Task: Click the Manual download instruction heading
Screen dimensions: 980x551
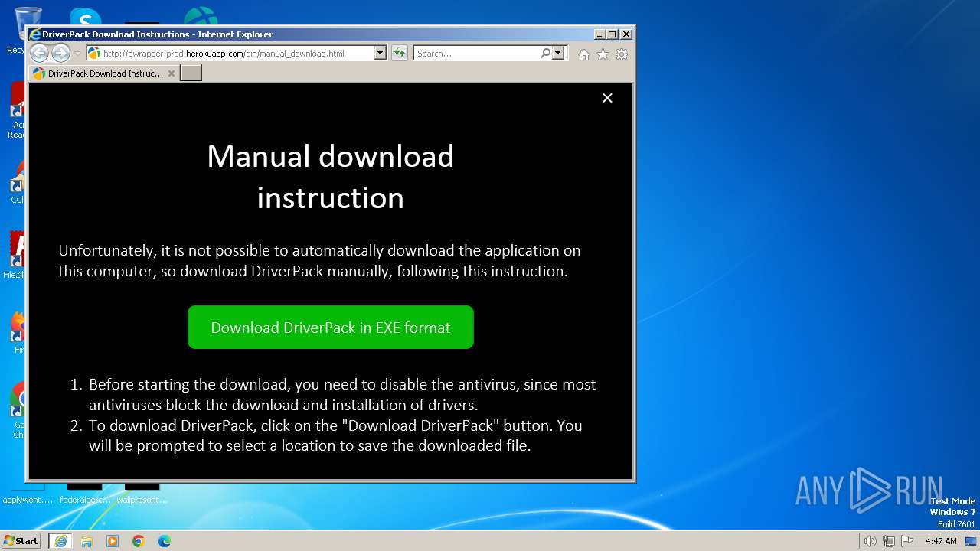Action: [x=331, y=177]
